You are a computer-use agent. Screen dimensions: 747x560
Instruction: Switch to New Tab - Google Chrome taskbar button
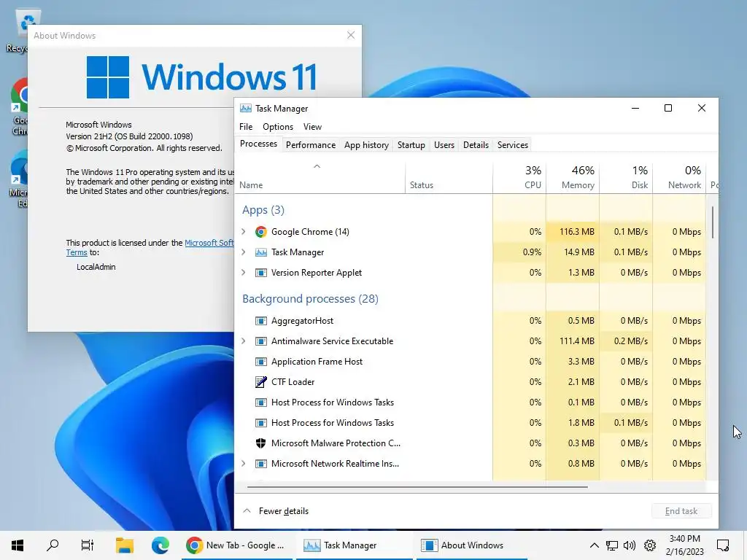click(236, 545)
